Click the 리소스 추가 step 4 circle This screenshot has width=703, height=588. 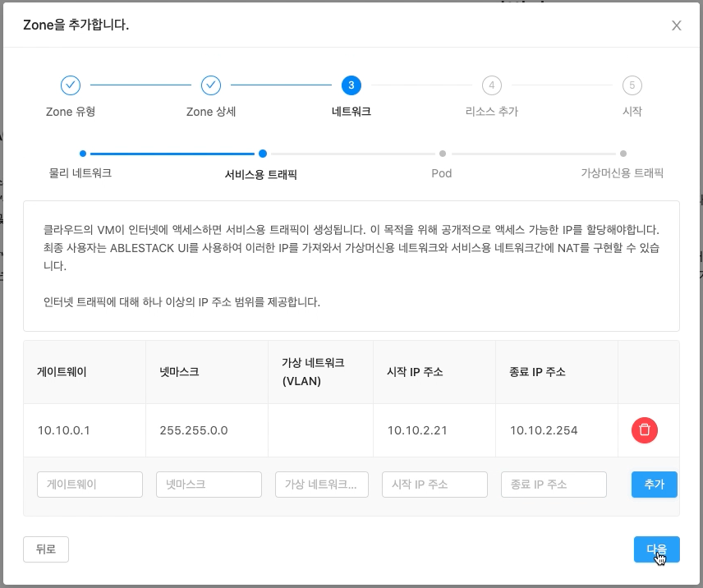tap(491, 85)
